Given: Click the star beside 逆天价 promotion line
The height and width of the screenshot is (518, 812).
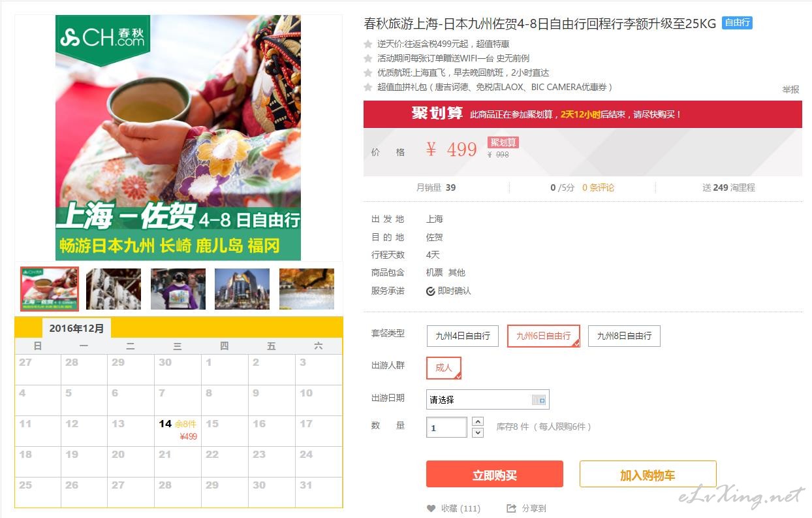Looking at the screenshot, I should pos(368,44).
